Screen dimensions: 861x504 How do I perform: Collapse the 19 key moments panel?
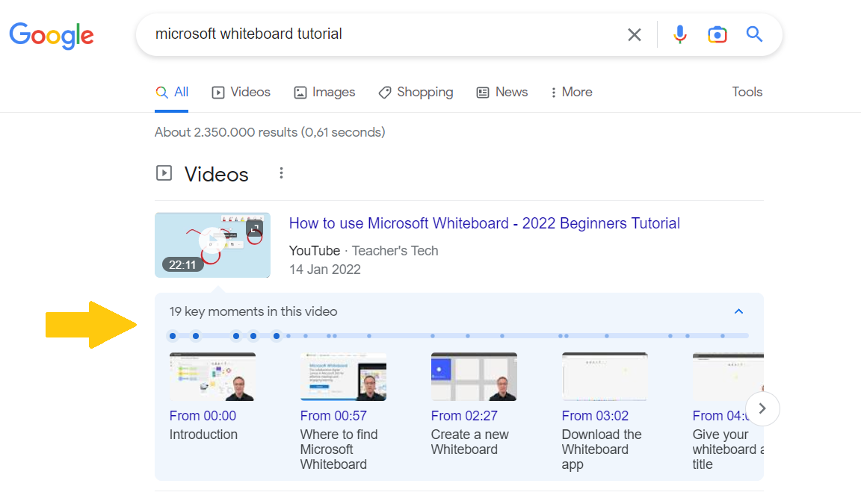pyautogui.click(x=738, y=311)
